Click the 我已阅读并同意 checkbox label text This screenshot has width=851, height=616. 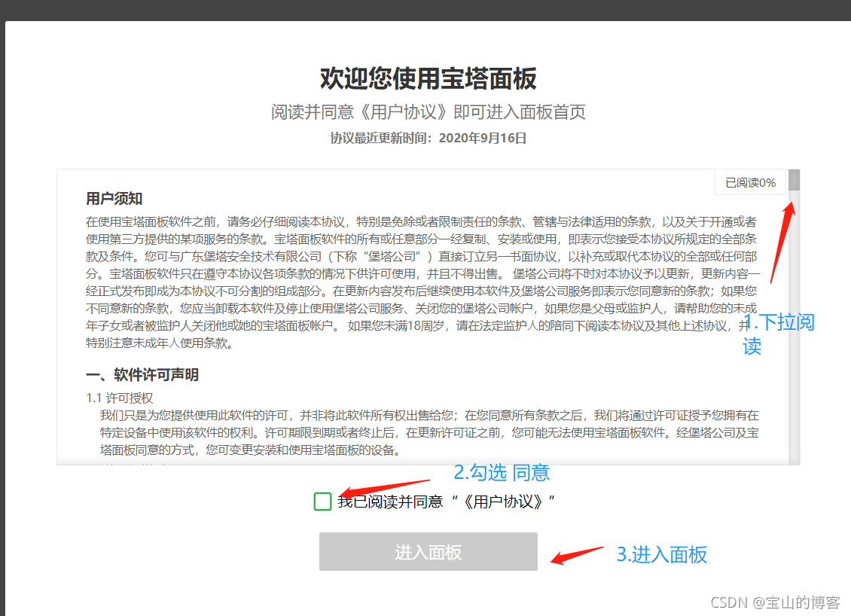[x=390, y=502]
